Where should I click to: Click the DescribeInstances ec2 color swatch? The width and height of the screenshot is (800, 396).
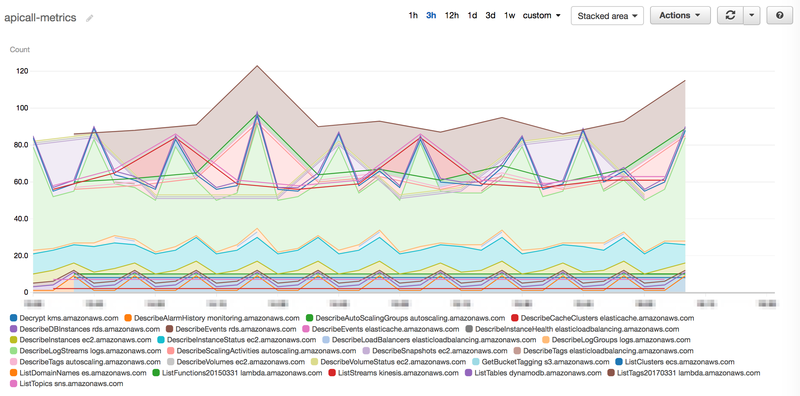pos(13,340)
